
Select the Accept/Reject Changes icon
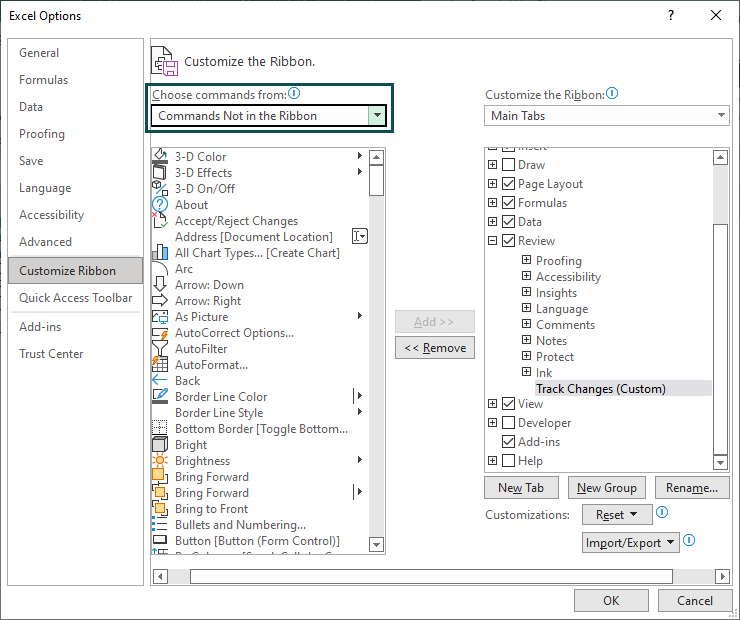[160, 220]
